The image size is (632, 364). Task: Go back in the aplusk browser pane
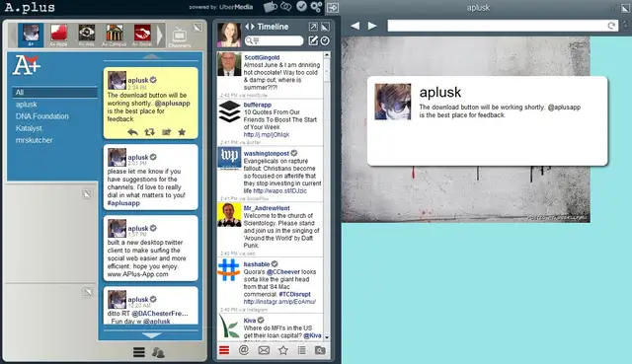pyautogui.click(x=355, y=26)
